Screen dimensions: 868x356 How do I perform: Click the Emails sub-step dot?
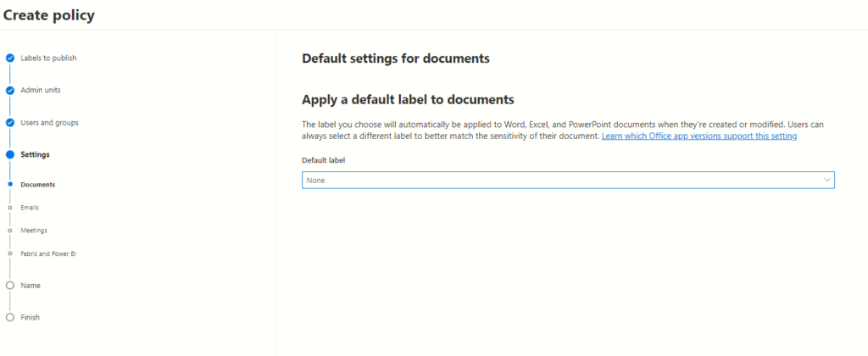[10, 207]
